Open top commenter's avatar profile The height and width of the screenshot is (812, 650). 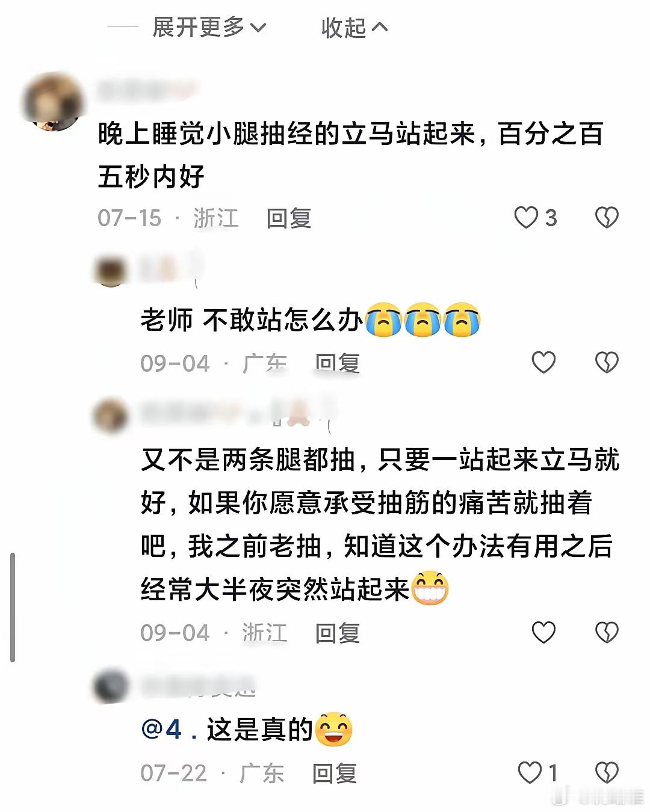52,101
